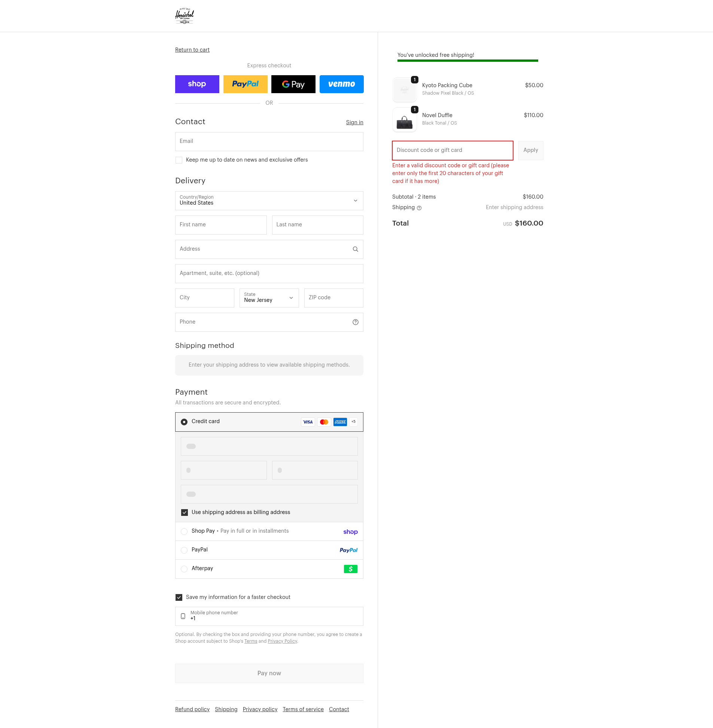The image size is (713, 728).
Task: Click the Herschel logo in header
Action: point(185,16)
